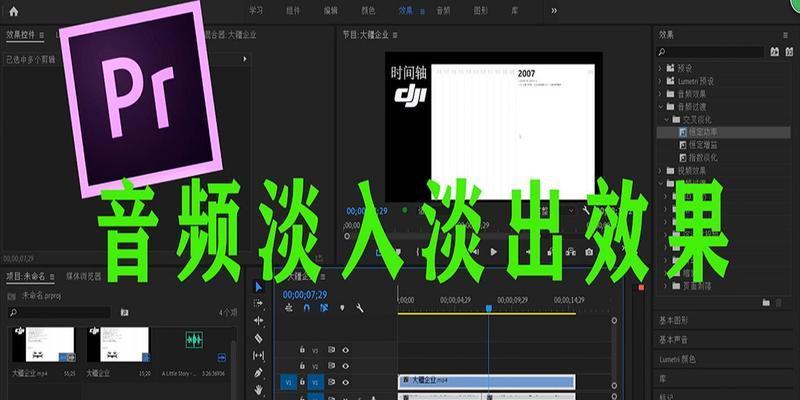
Task: Click the accelerated effects filter icon
Action: (774, 52)
